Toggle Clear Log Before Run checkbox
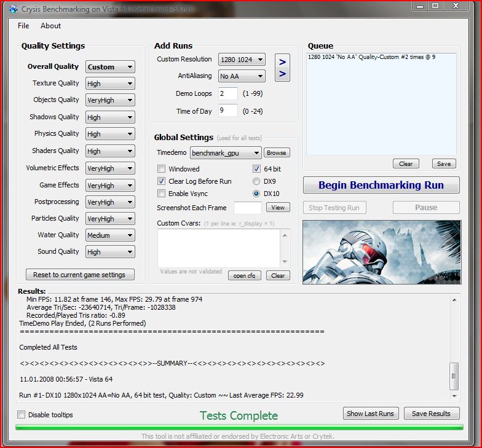 pyautogui.click(x=161, y=181)
